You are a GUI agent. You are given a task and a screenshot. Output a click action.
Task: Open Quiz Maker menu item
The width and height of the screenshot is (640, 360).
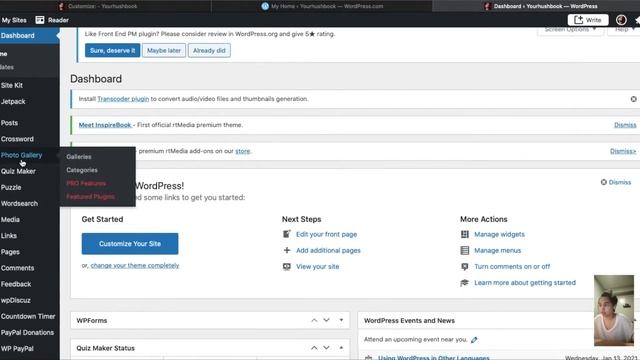tap(29, 171)
